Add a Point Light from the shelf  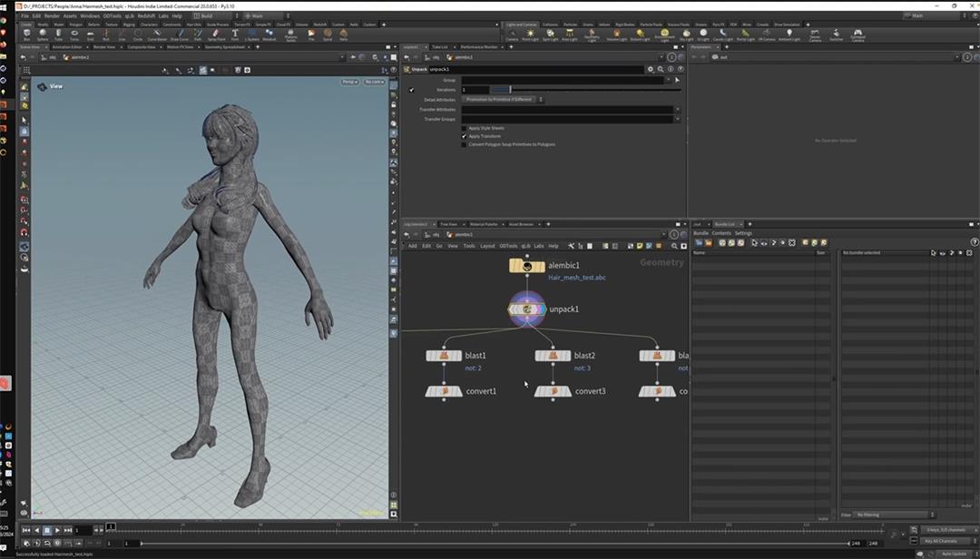point(530,34)
